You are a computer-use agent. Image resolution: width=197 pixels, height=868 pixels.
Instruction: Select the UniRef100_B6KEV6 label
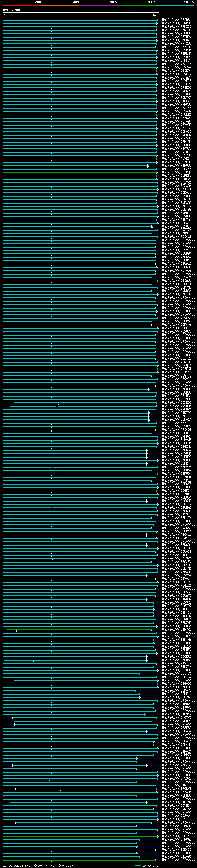[x=176, y=179]
